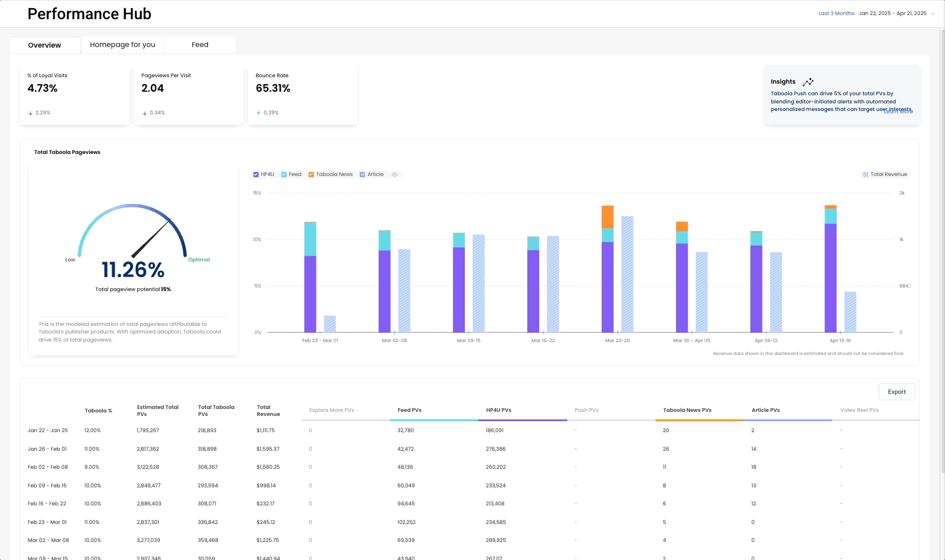Click the striped revenue bar for Mar 23-29

coord(627,274)
